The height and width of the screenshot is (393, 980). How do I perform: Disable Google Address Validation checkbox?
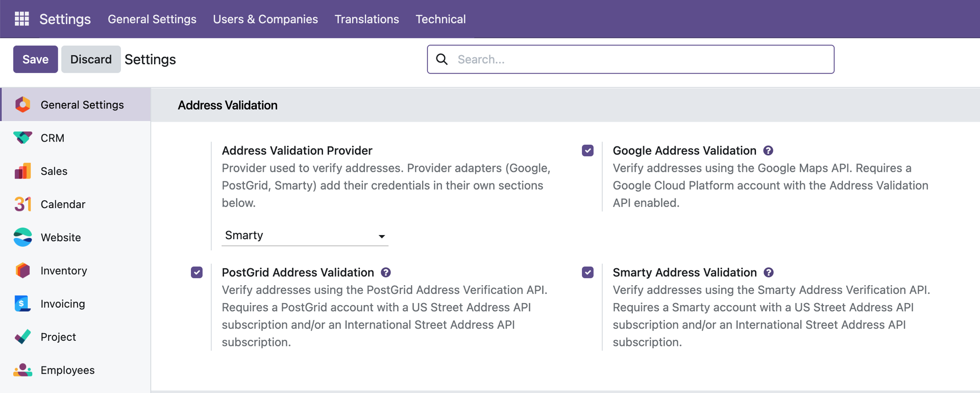tap(587, 151)
